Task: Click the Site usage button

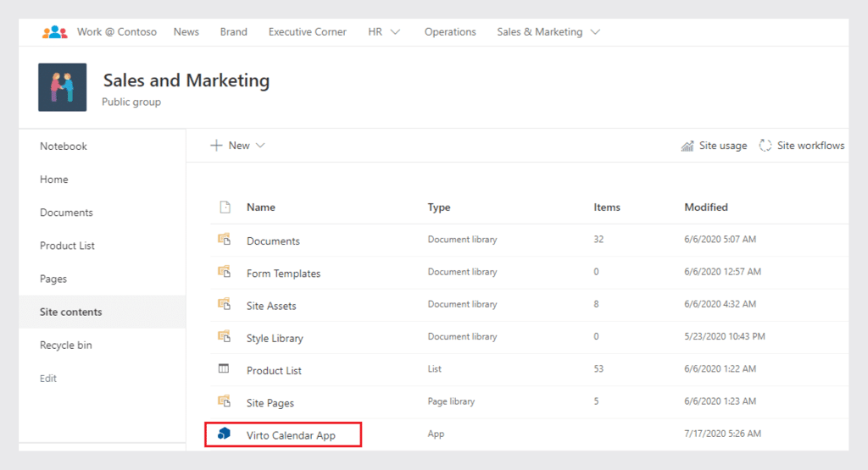Action: tap(714, 146)
